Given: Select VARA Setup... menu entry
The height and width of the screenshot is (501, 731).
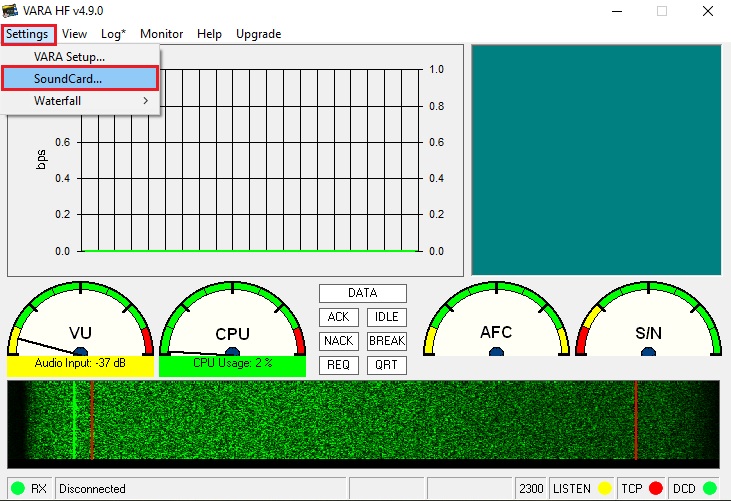Looking at the screenshot, I should click(x=69, y=56).
